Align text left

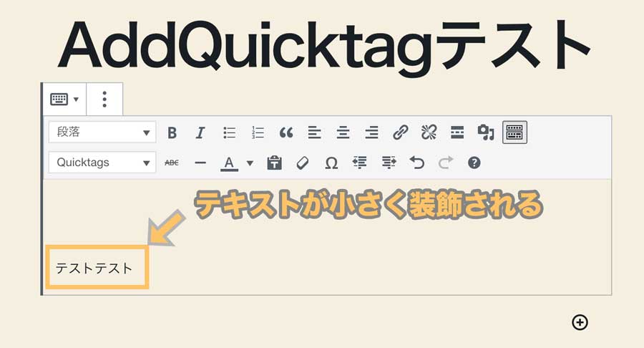(x=315, y=132)
